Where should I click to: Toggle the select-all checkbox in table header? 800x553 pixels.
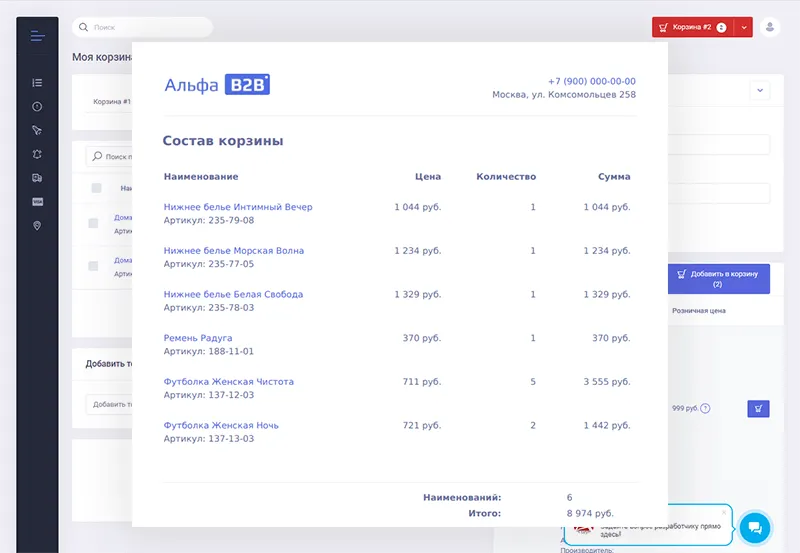click(x=96, y=188)
